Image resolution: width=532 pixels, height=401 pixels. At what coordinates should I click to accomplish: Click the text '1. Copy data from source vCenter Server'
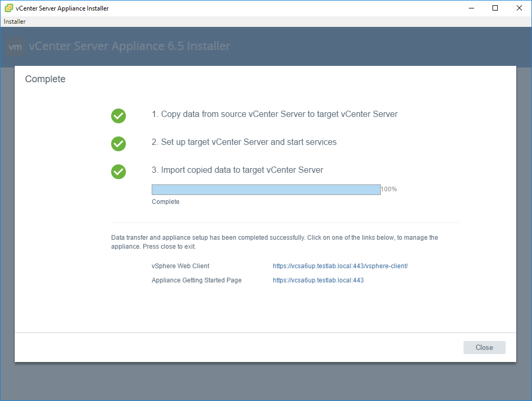point(229,114)
